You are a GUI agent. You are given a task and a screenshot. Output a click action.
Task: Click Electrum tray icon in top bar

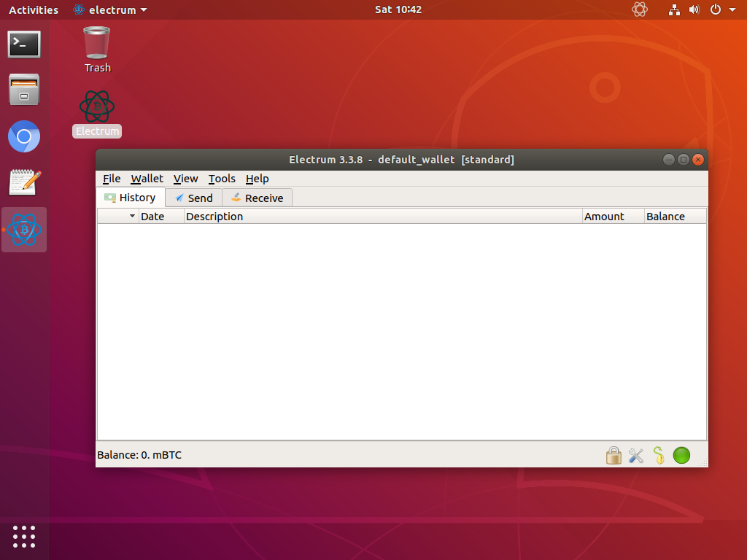pyautogui.click(x=639, y=9)
